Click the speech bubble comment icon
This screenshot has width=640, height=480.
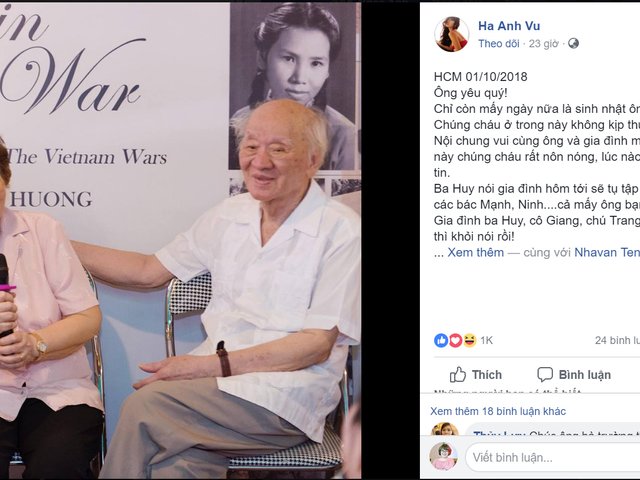point(545,374)
